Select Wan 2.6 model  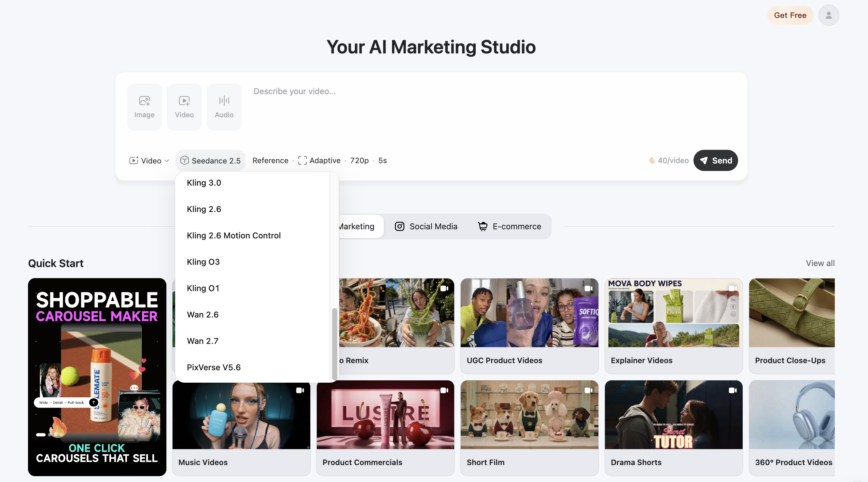pos(252,315)
